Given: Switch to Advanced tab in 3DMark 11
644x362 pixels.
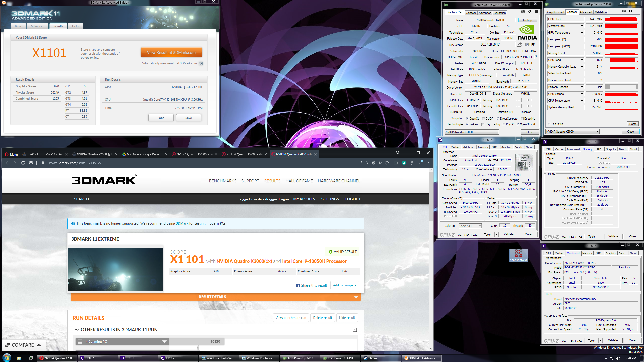Looking at the screenshot, I should pyautogui.click(x=37, y=26).
